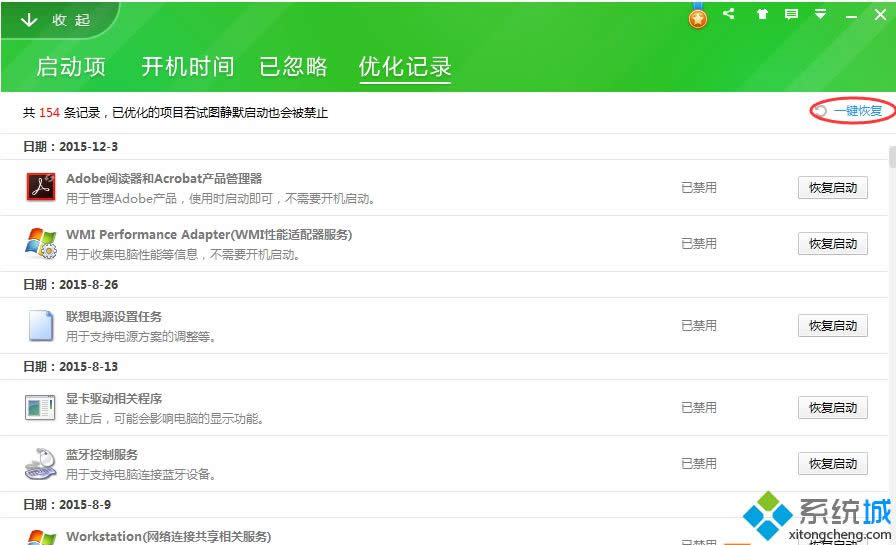Close the optimizer window

881,14
